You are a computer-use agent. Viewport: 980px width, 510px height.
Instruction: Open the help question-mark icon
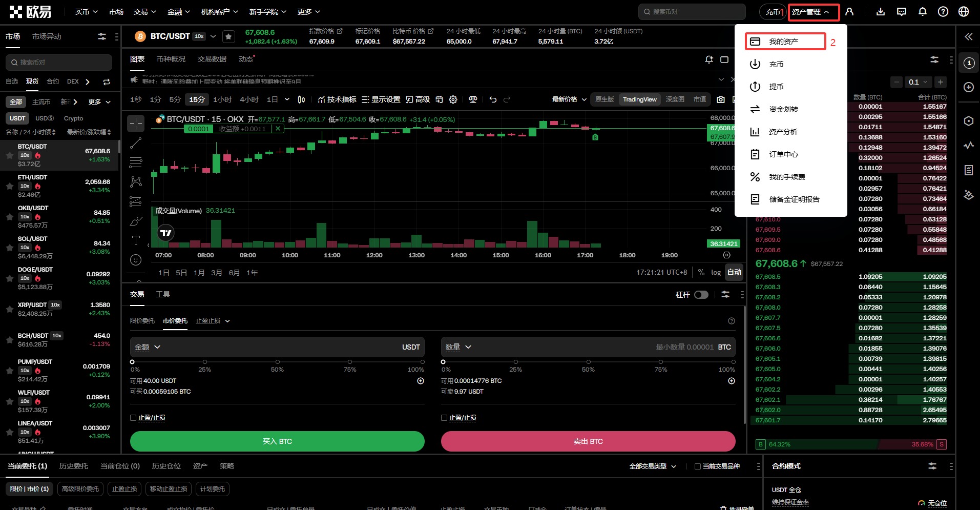tap(943, 11)
